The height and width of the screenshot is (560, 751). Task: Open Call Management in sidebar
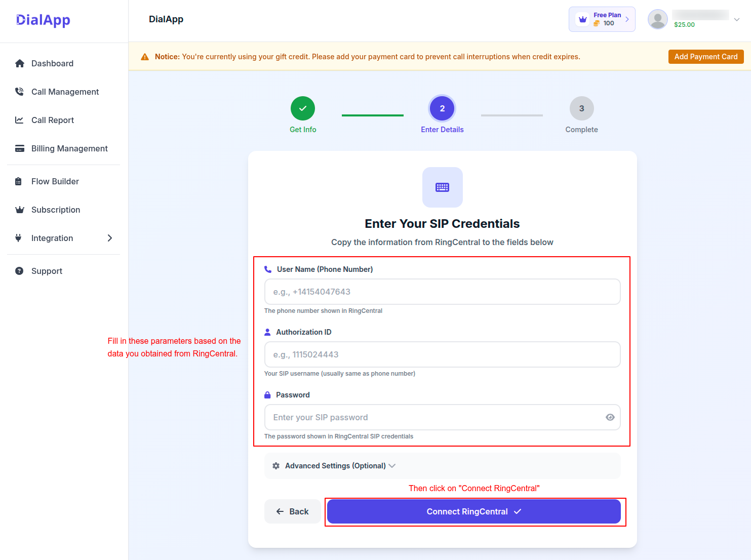(65, 92)
